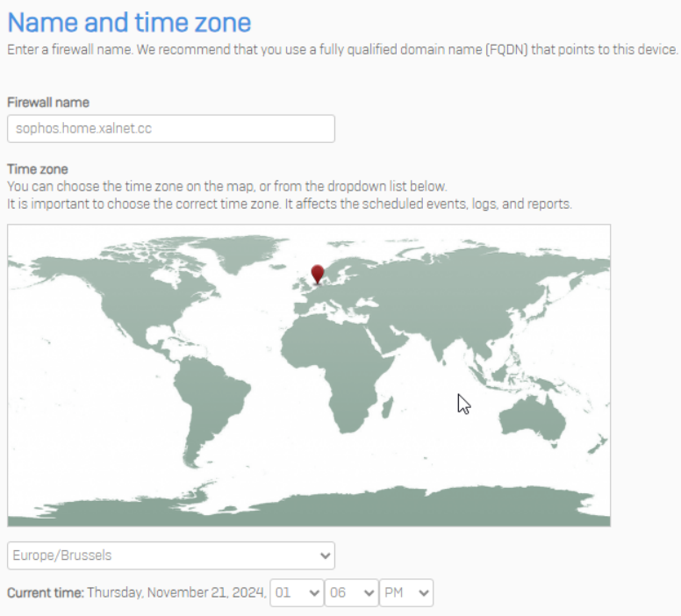Open the Europe/Brussels time zone dropdown
The width and height of the screenshot is (681, 616).
(x=170, y=555)
